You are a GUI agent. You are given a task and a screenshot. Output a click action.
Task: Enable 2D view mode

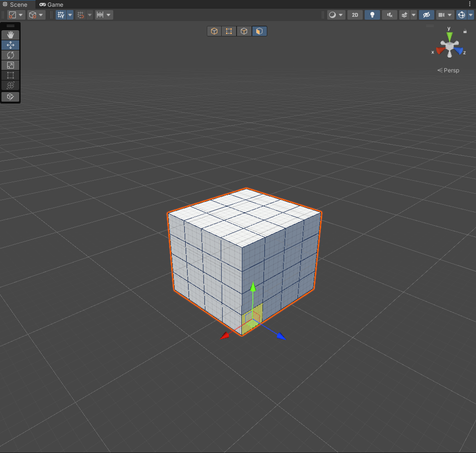(x=355, y=15)
